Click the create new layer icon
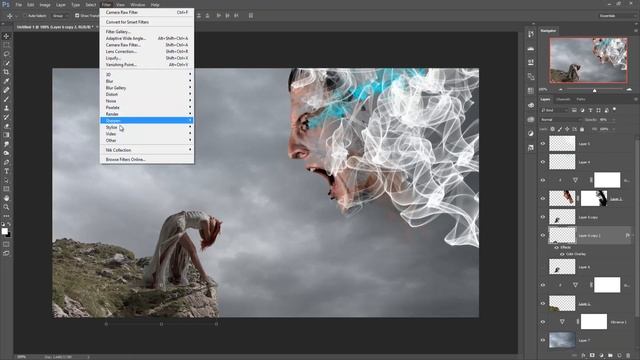640x360 pixels. click(619, 356)
